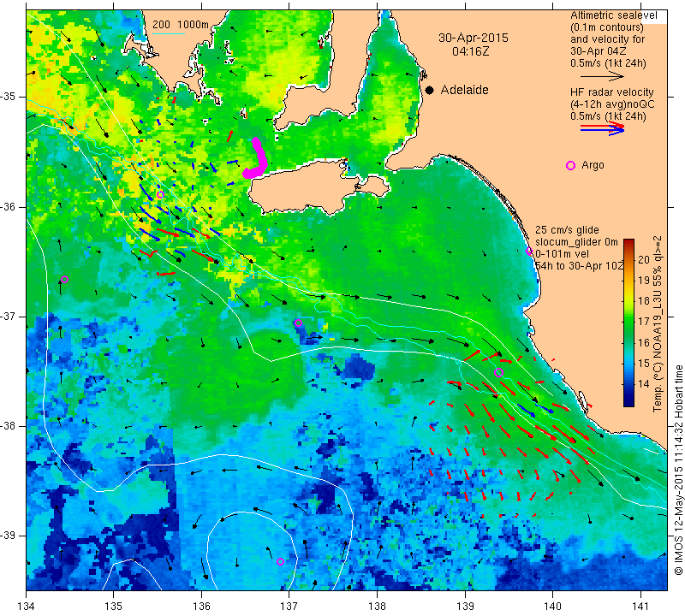Click the 14 tick on temperature scale
The height and width of the screenshot is (616, 685).
click(644, 384)
